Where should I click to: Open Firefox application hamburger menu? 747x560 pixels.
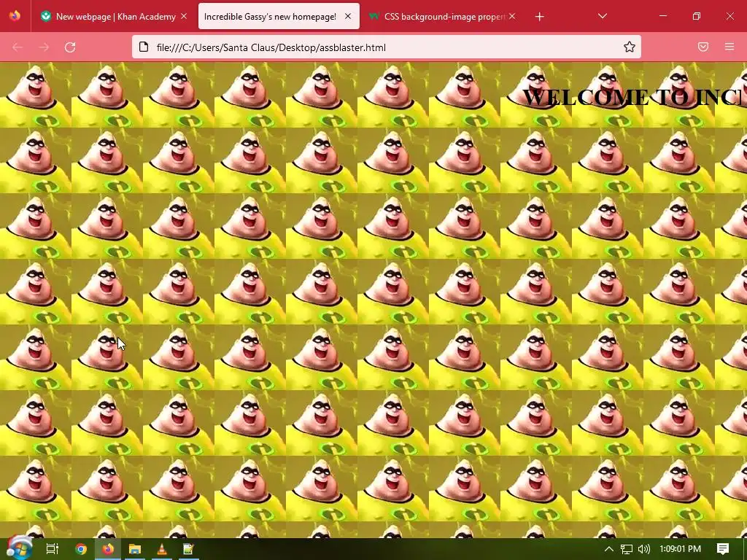[729, 47]
